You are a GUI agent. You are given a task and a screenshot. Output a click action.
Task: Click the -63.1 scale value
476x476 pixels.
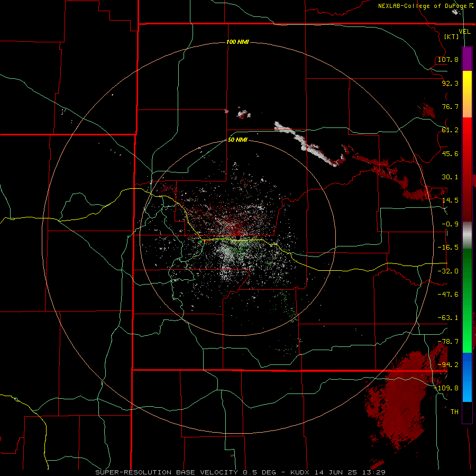[448, 318]
